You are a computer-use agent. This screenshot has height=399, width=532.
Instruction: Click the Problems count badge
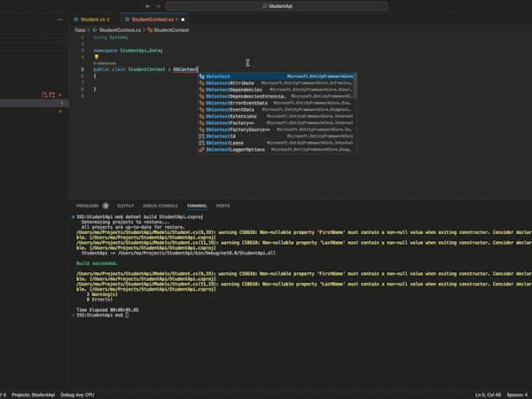pyautogui.click(x=106, y=206)
